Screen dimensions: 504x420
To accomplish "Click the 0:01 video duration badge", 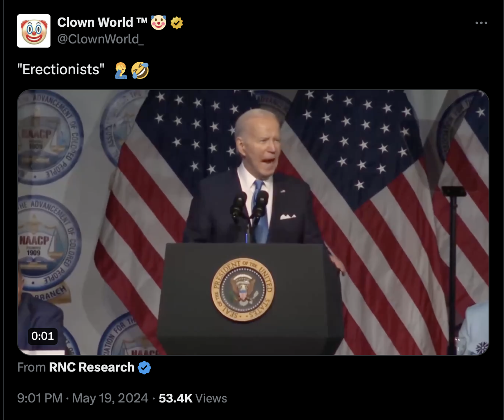I will (43, 336).
